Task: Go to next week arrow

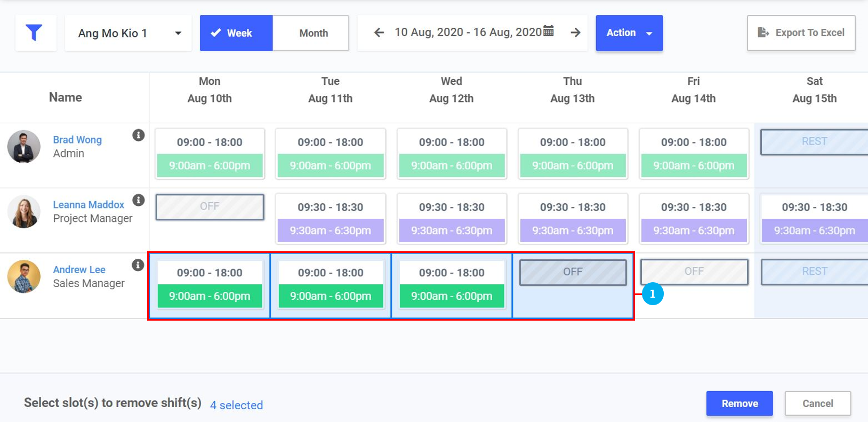Action: coord(575,33)
